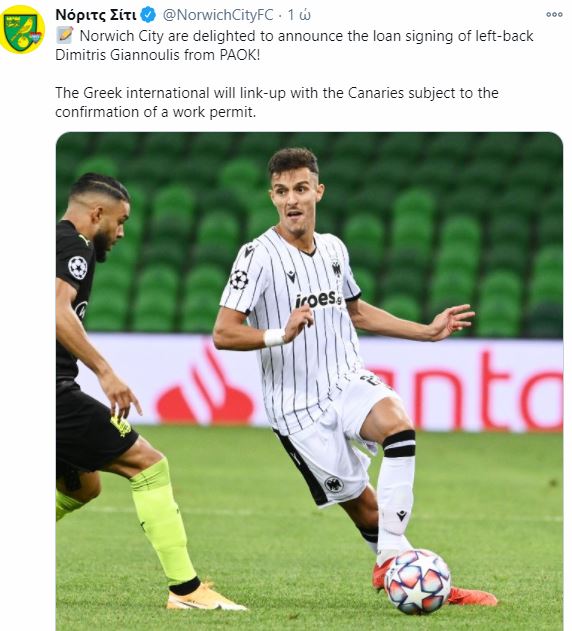Click the memo pencil emoji in tweet
The height and width of the screenshot is (631, 572).
(x=64, y=36)
